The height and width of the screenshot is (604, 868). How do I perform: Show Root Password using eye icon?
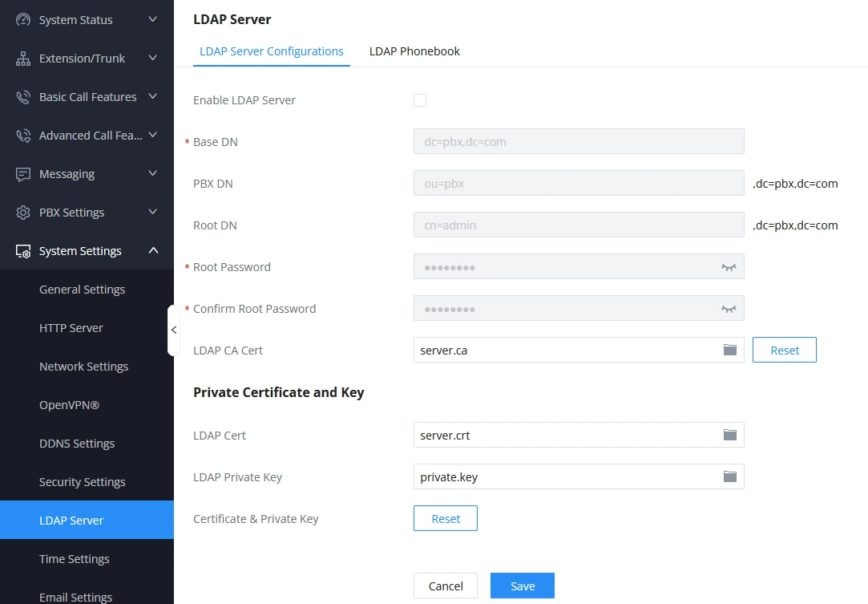(729, 267)
